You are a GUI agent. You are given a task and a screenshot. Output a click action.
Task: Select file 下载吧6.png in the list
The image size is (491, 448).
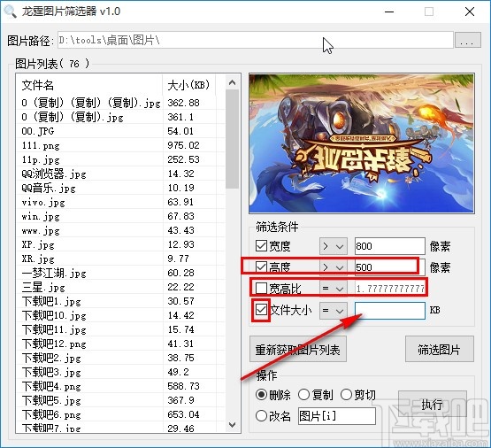pyautogui.click(x=51, y=414)
